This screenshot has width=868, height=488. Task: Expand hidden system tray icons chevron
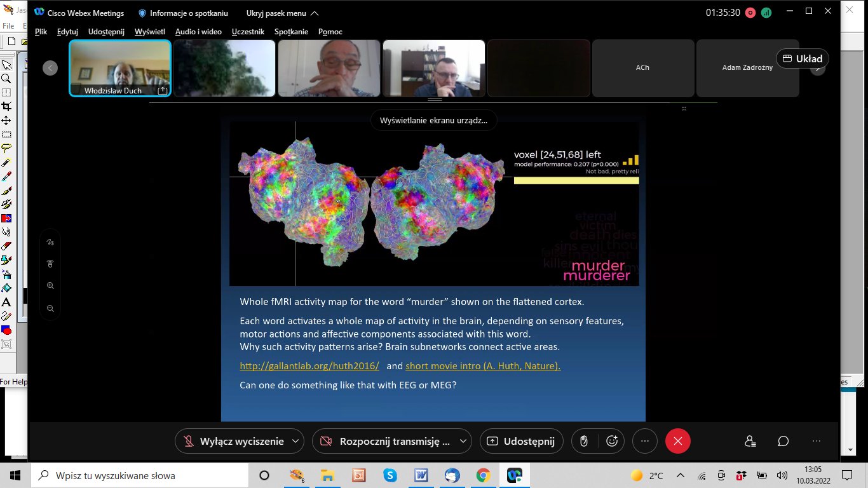coord(681,475)
